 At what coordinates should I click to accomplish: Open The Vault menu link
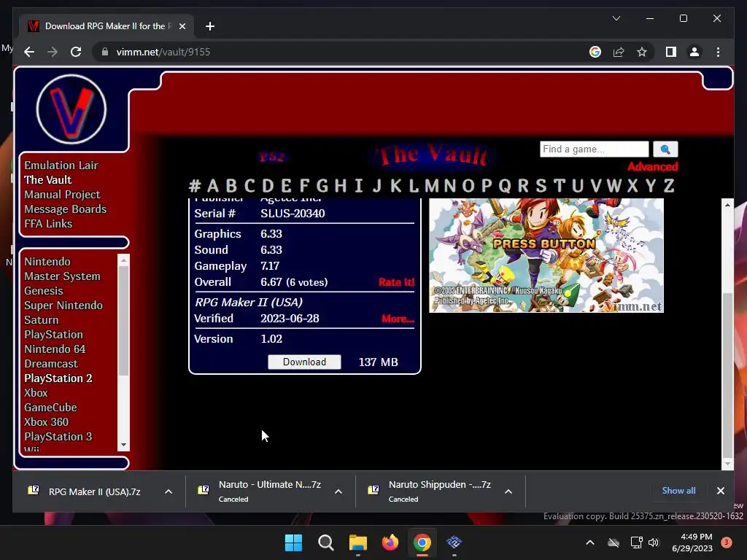point(47,180)
